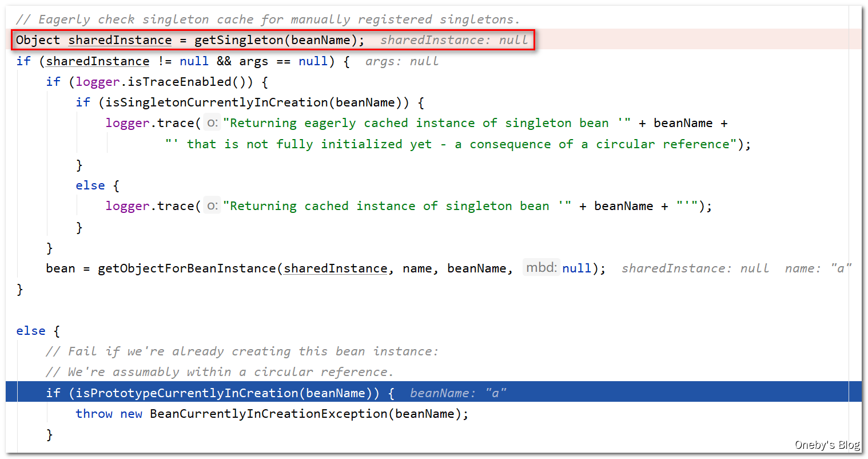Click the 'args == null' condition

(283, 61)
